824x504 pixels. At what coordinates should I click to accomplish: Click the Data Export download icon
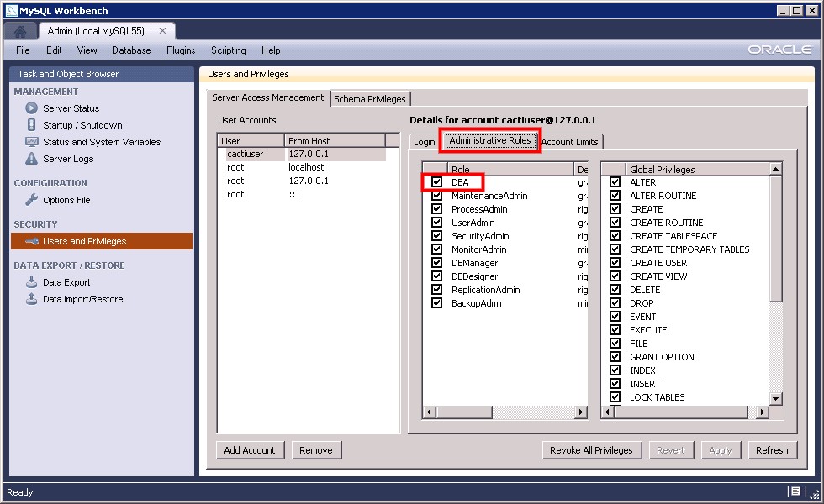tap(32, 282)
